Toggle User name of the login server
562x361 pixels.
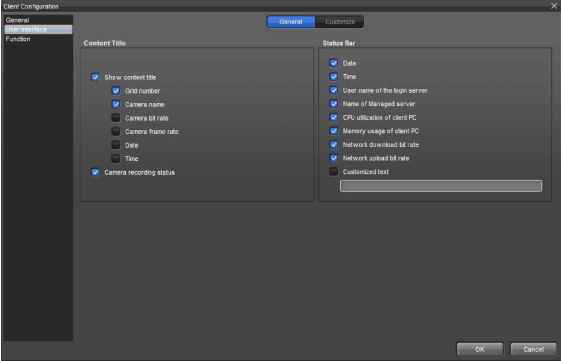333,90
